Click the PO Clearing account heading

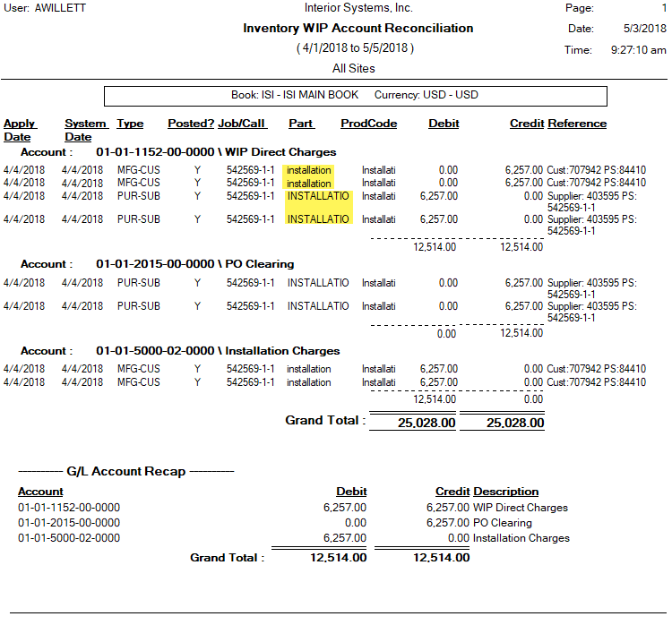[x=195, y=264]
